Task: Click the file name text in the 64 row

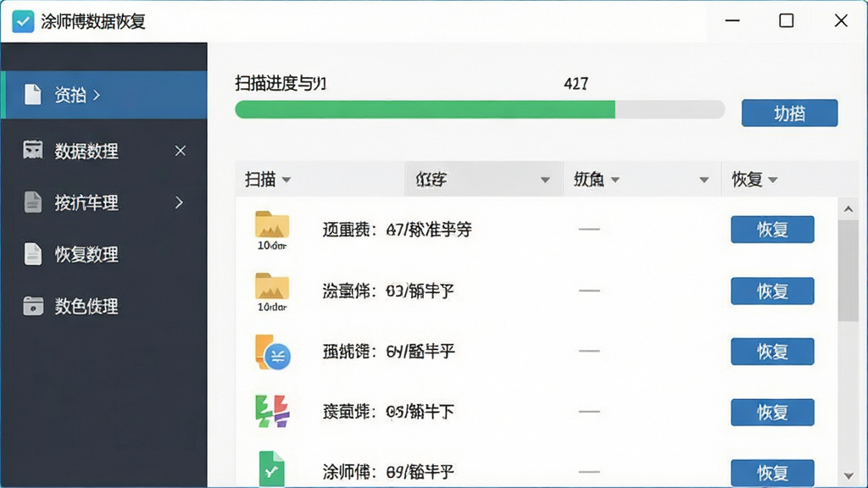Action: tap(388, 351)
